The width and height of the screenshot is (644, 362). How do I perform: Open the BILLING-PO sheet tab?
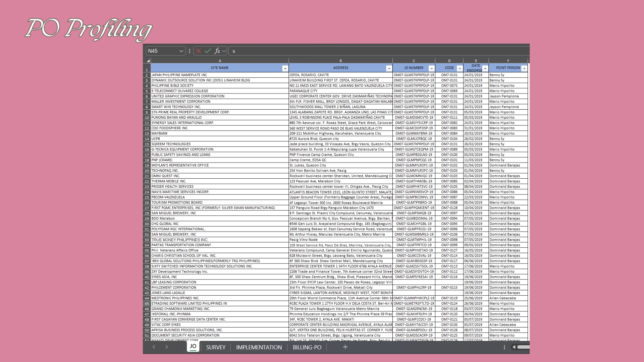(x=307, y=347)
